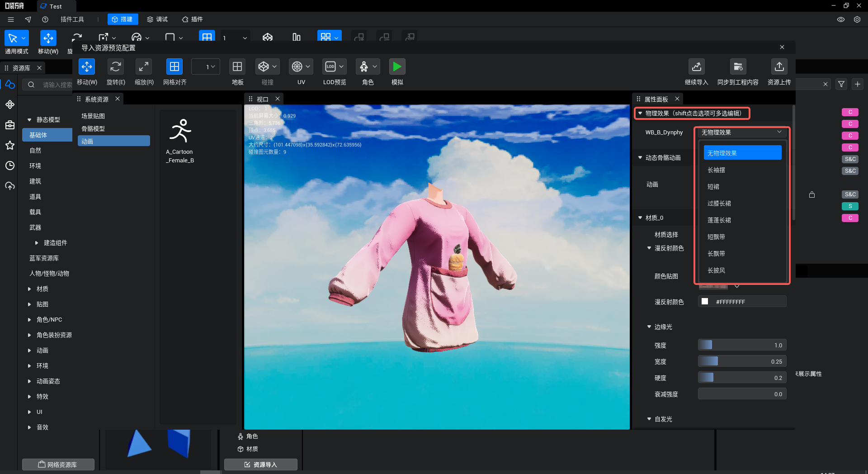
Task: Select 场景贴图 in system resources
Action: [x=93, y=116]
